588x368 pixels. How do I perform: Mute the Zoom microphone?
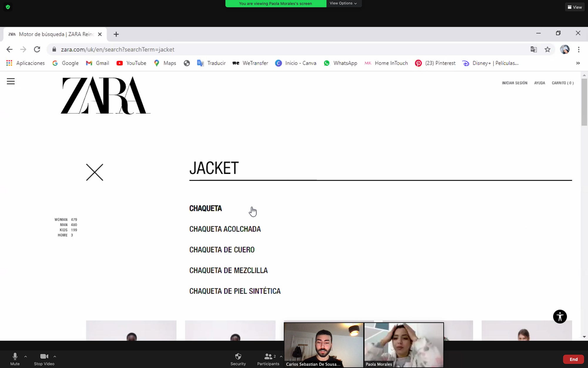pyautogui.click(x=15, y=359)
